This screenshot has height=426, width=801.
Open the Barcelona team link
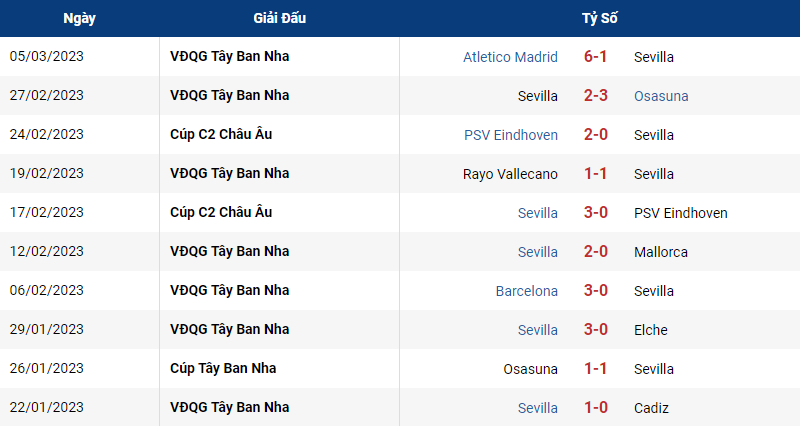point(526,291)
